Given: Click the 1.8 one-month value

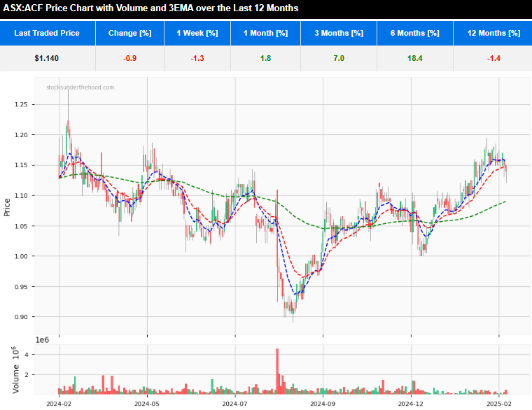Looking at the screenshot, I should 266,58.
